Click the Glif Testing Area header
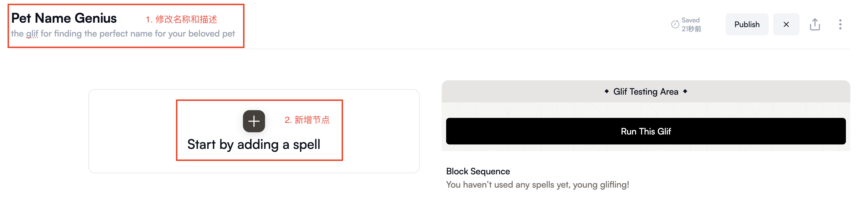This screenshot has height=207, width=868. 645,92
